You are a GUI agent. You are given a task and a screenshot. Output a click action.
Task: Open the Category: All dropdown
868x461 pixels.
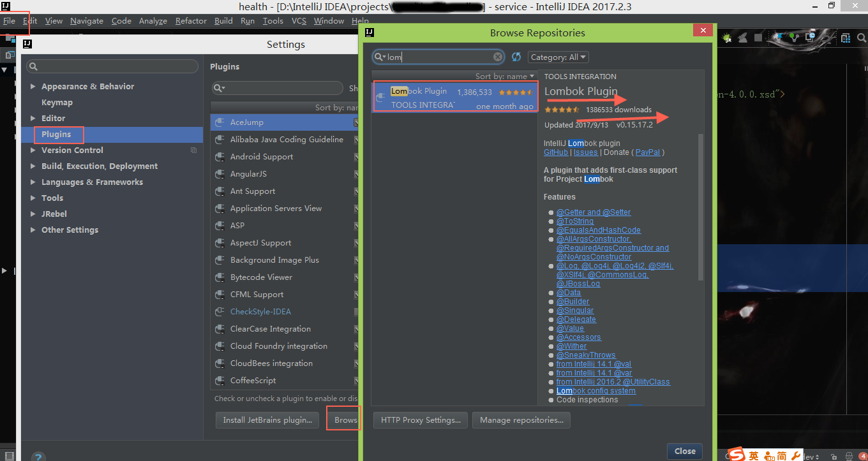pyautogui.click(x=558, y=57)
